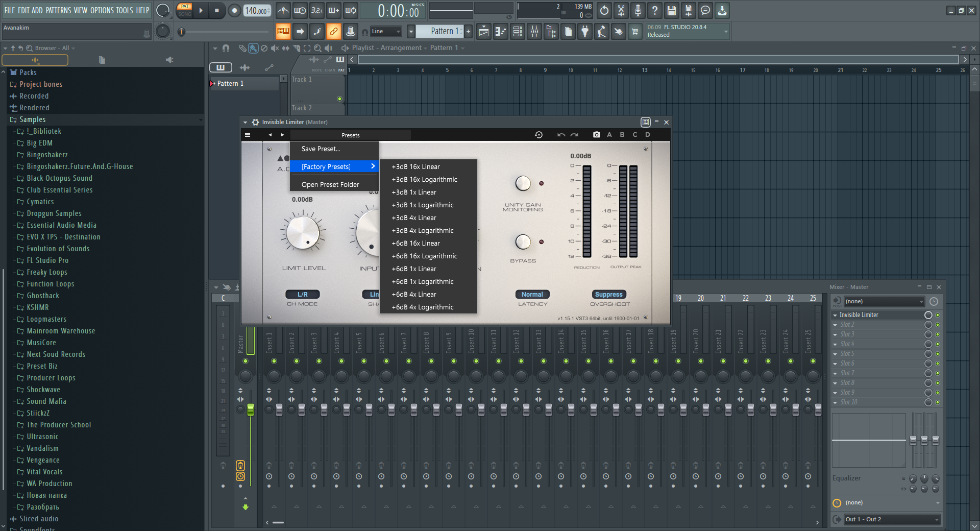Select A/B comparison slot B
The height and width of the screenshot is (531, 980).
click(622, 135)
